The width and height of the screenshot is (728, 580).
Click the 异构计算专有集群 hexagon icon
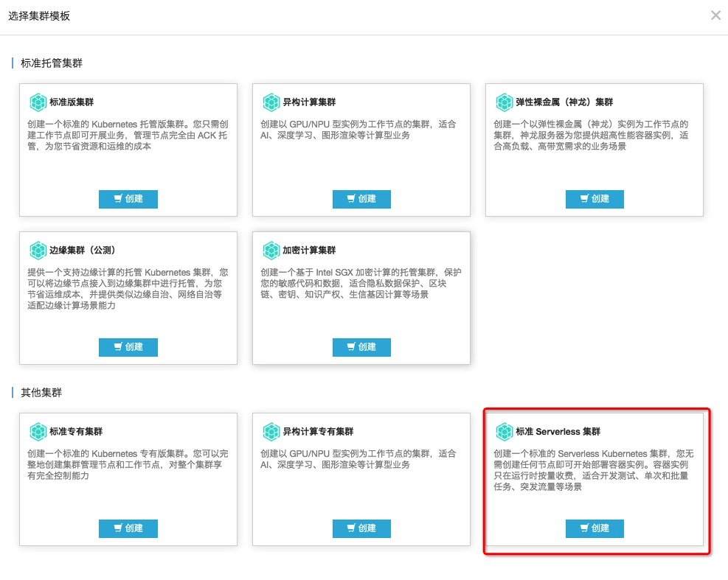click(271, 431)
